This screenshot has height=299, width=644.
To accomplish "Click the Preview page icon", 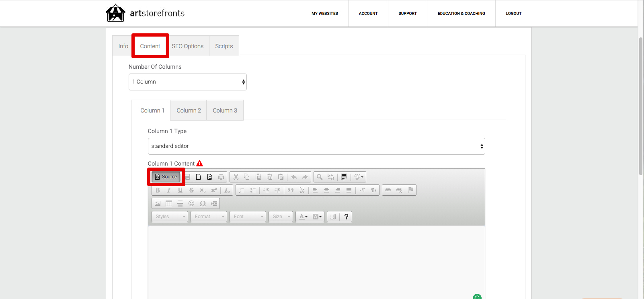I will (x=209, y=177).
